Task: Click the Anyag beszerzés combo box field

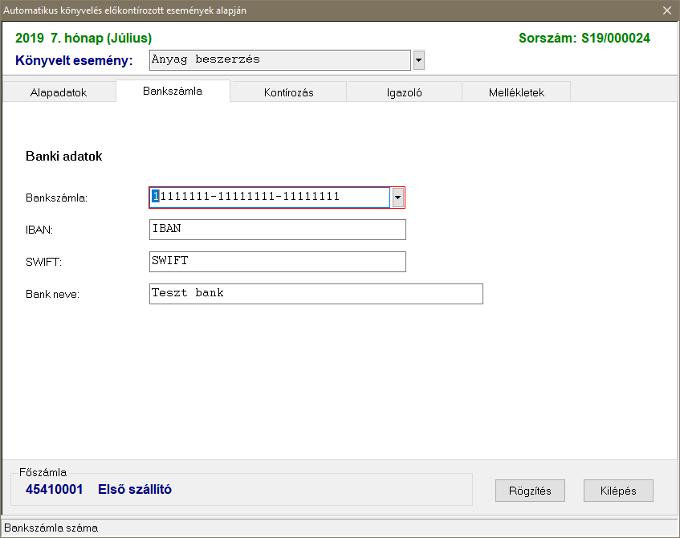Action: pyautogui.click(x=279, y=60)
